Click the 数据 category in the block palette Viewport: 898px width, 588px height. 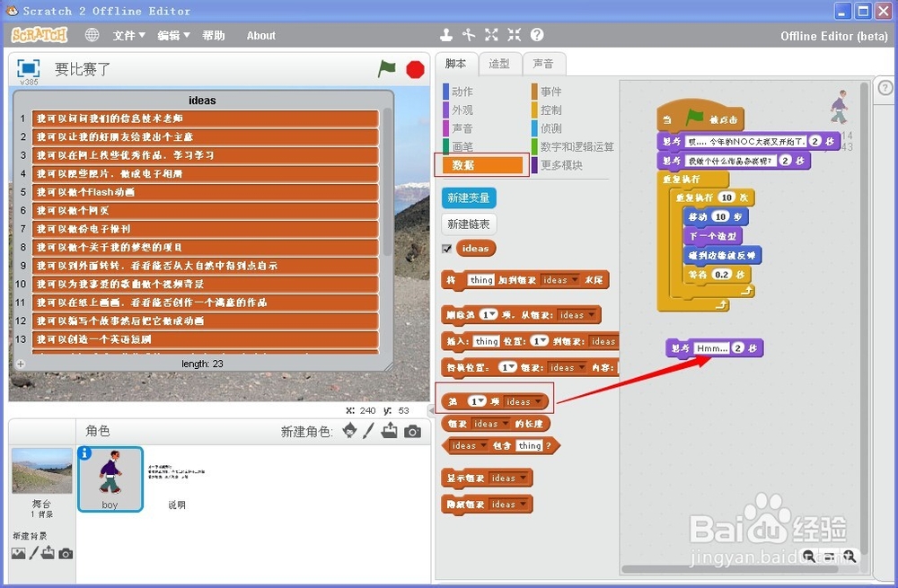tap(480, 165)
